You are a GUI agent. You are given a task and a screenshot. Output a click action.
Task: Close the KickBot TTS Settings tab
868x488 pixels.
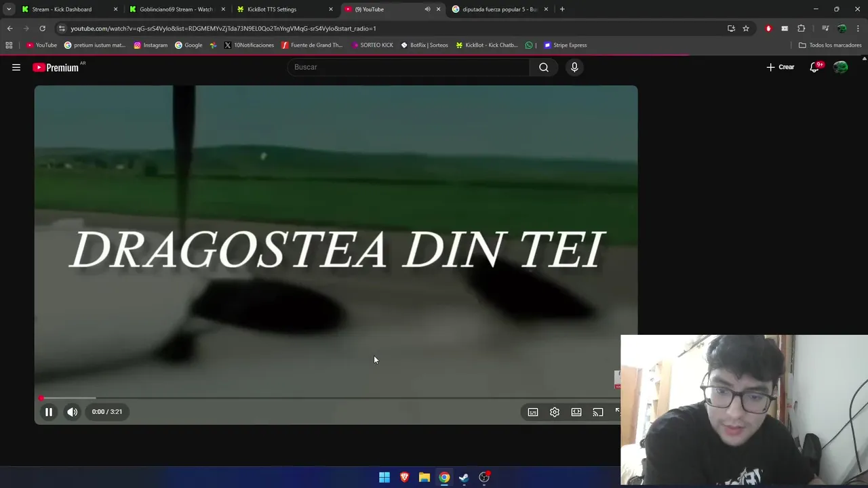pos(331,9)
